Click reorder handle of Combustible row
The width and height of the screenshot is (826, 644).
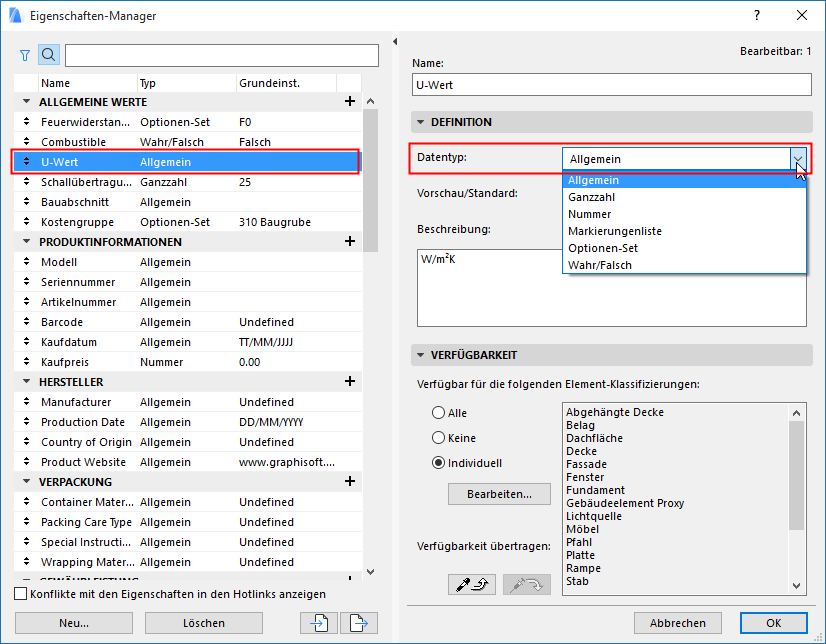pos(26,142)
